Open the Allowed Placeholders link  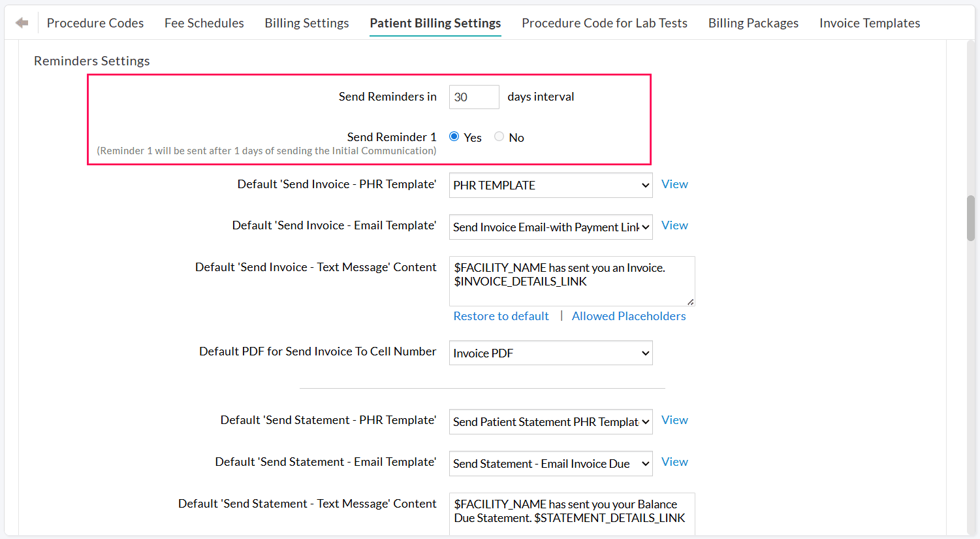click(628, 316)
